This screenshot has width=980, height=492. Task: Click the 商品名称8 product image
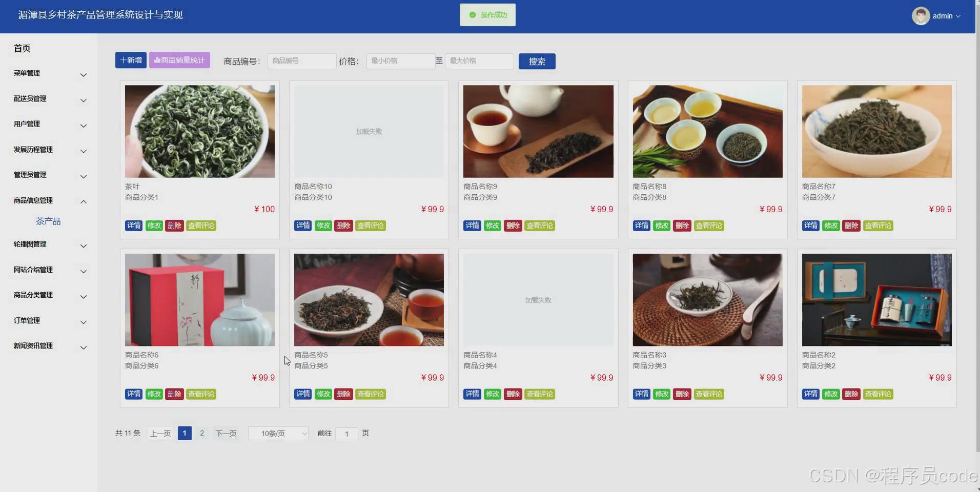[x=707, y=131]
